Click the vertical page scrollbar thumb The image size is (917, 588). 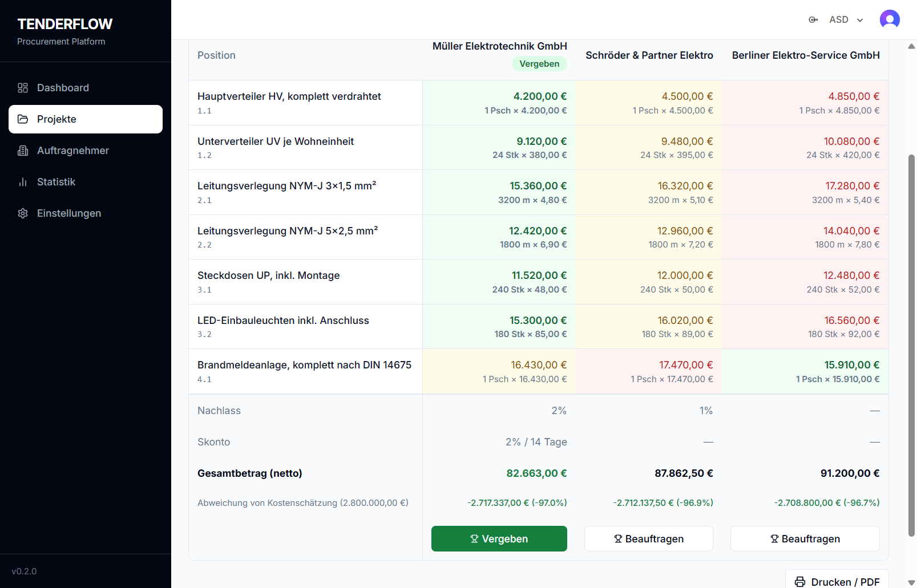coord(911,345)
